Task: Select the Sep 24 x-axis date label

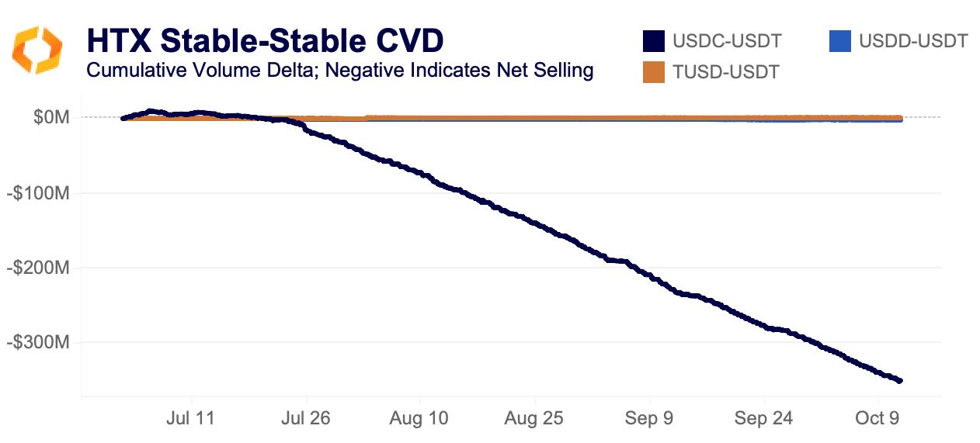Action: pos(764,418)
